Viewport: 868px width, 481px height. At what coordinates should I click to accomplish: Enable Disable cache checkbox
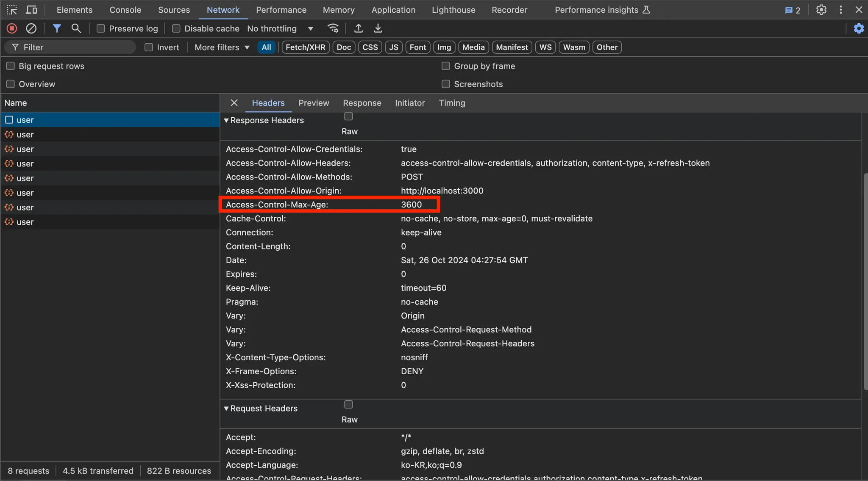176,28
